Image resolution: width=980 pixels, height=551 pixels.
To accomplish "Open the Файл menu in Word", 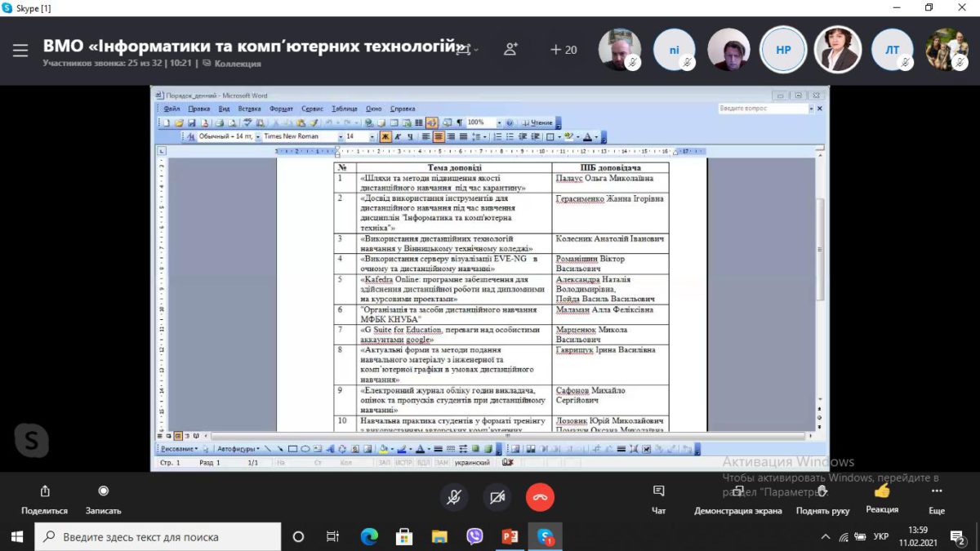I will 171,109.
